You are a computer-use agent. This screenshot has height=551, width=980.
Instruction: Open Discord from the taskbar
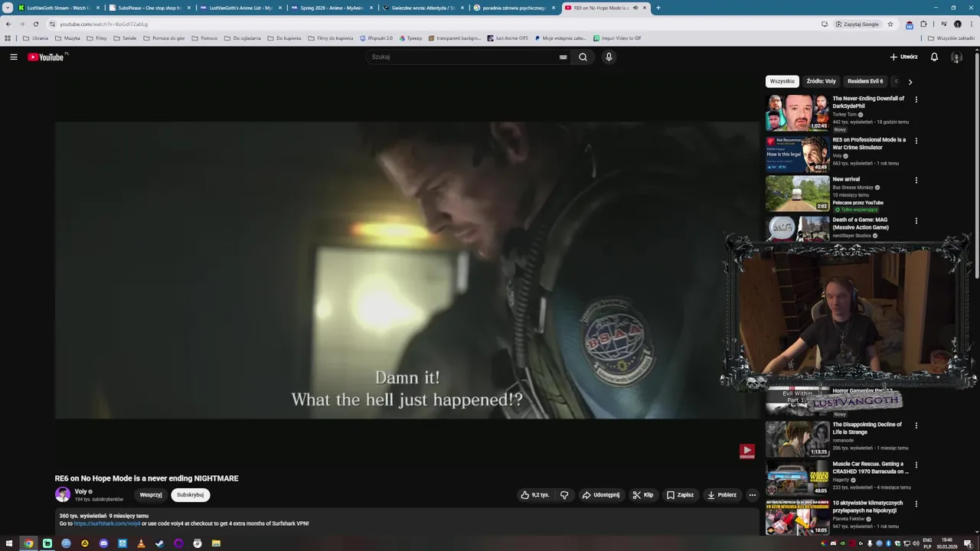[x=103, y=543]
